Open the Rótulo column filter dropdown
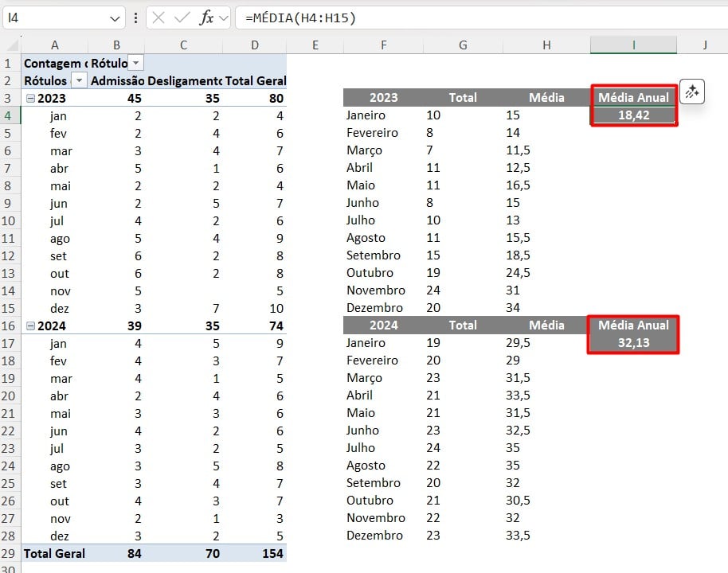Viewport: 728px width, 573px height. (135, 63)
